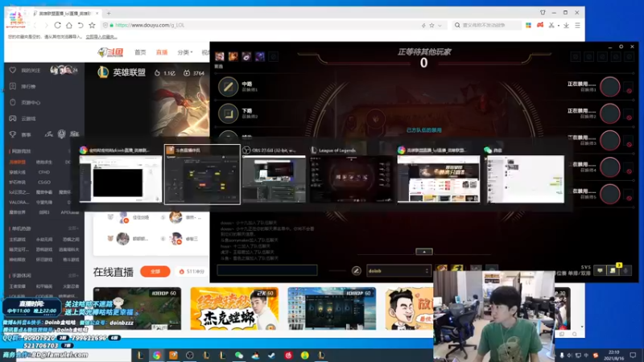Switch to Douyu LOL browser window preview

[x=438, y=179]
